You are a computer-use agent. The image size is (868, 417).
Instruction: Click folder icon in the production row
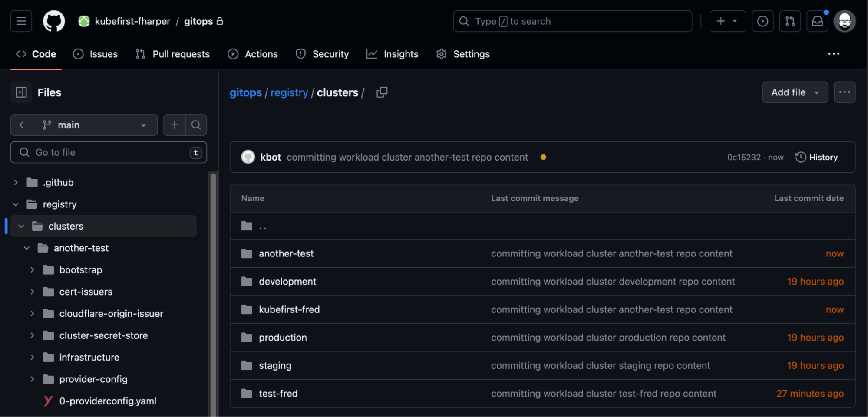(x=247, y=337)
